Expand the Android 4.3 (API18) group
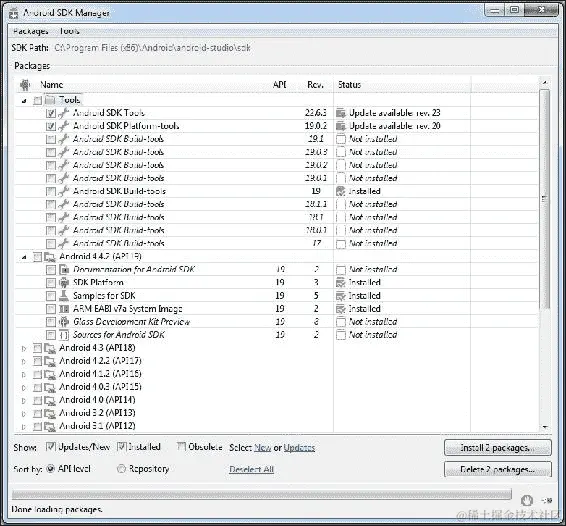The height and width of the screenshot is (526, 566). click(24, 348)
